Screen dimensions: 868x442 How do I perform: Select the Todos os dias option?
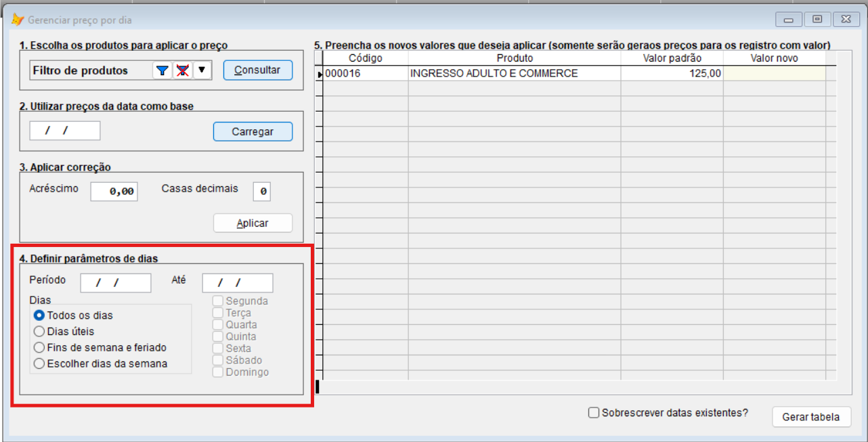pos(39,315)
